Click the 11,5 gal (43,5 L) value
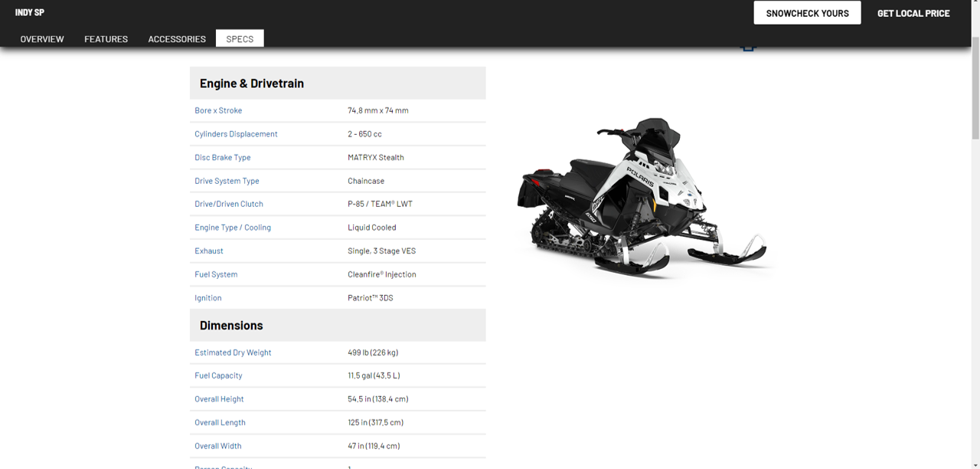 coord(374,376)
